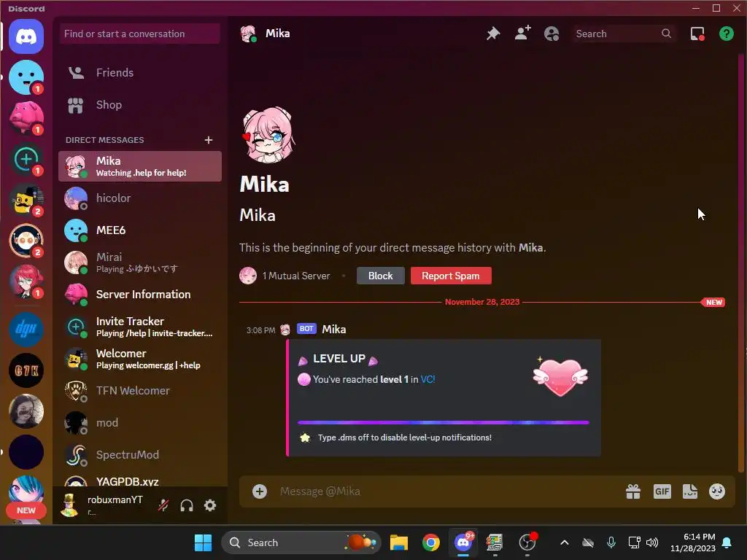Image resolution: width=747 pixels, height=560 pixels.
Task: Open pinned messages with the pin icon
Action: 493,34
